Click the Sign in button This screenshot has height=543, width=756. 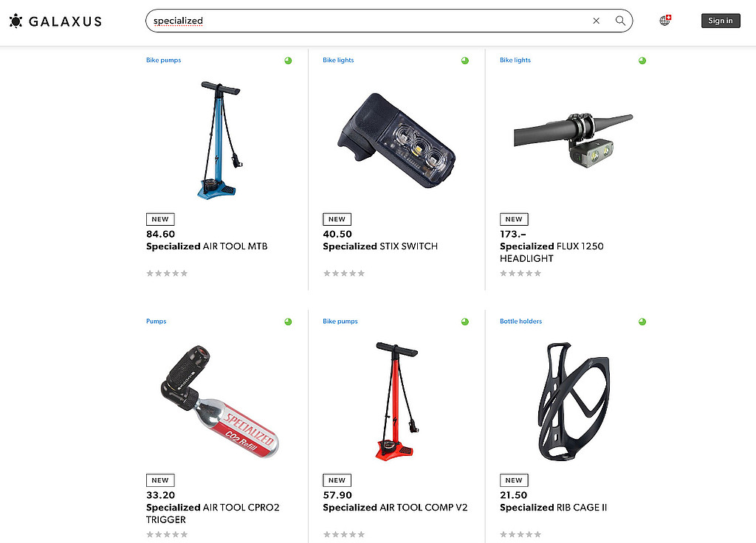tap(721, 21)
